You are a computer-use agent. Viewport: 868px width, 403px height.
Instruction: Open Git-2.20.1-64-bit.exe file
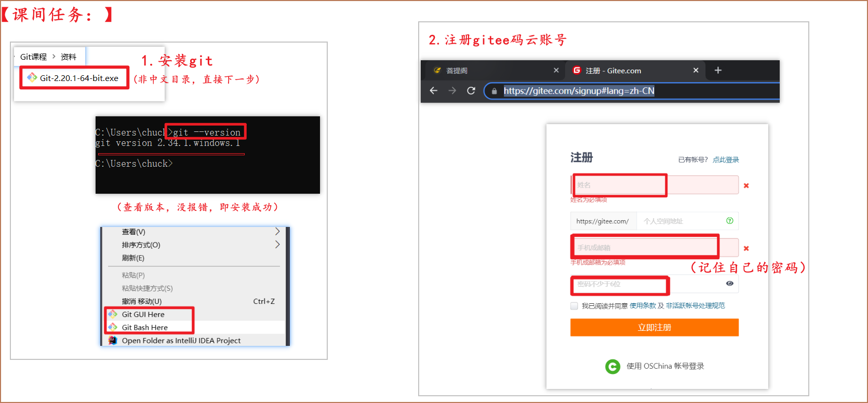click(79, 78)
